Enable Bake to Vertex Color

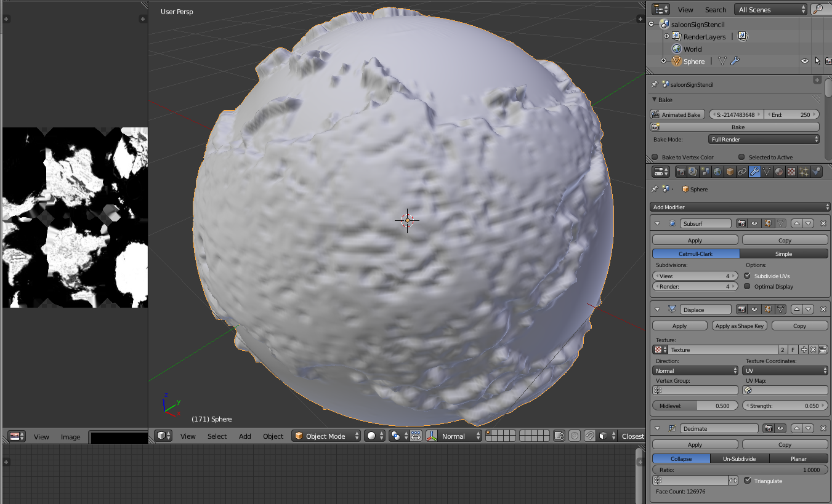pos(655,157)
